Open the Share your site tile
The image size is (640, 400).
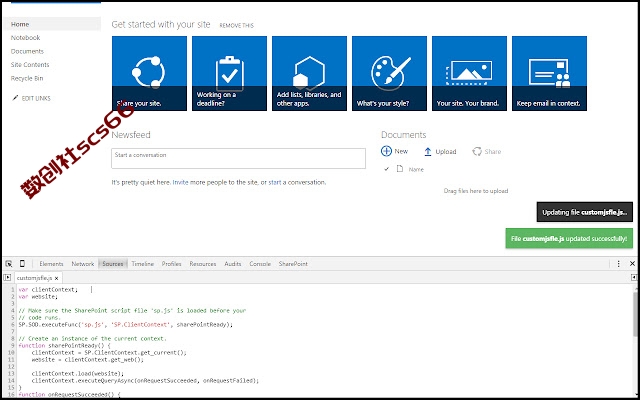pos(149,73)
